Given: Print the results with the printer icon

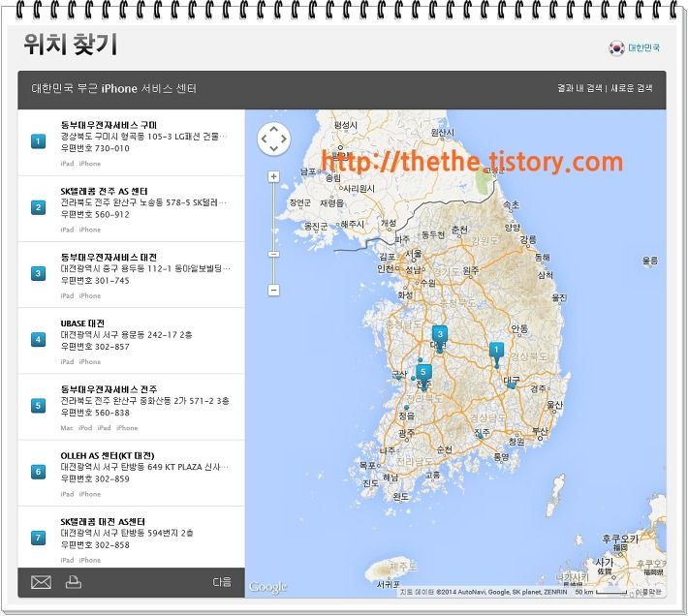Looking at the screenshot, I should point(74,582).
